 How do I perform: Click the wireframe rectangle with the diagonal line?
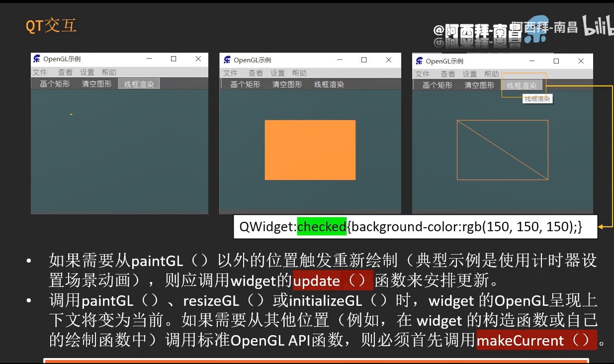pyautogui.click(x=503, y=150)
